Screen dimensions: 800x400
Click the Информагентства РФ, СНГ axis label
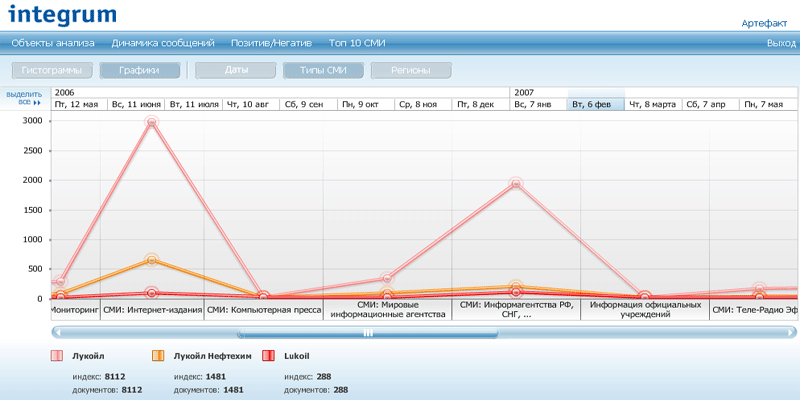click(x=516, y=310)
